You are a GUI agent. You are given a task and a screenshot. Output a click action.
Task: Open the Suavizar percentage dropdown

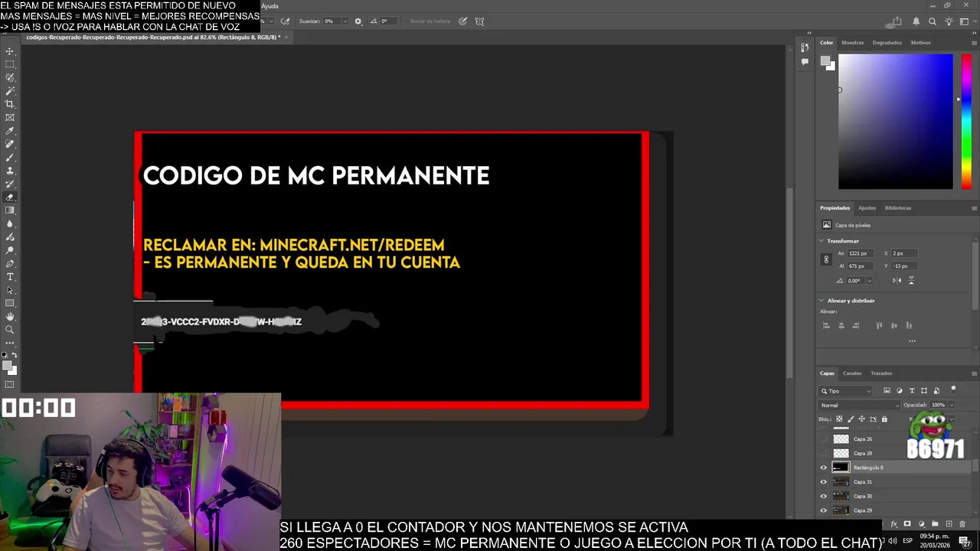[x=345, y=21]
